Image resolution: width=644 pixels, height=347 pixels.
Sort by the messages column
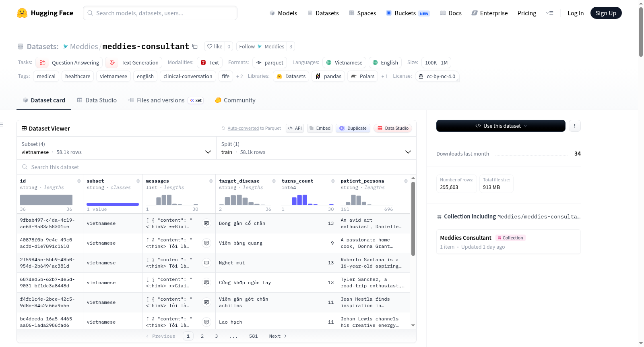pyautogui.click(x=211, y=181)
